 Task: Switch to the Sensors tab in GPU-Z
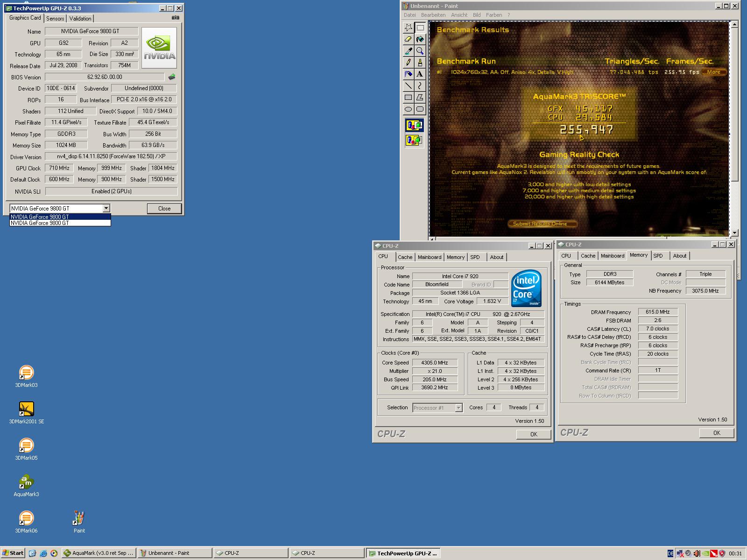coord(55,18)
